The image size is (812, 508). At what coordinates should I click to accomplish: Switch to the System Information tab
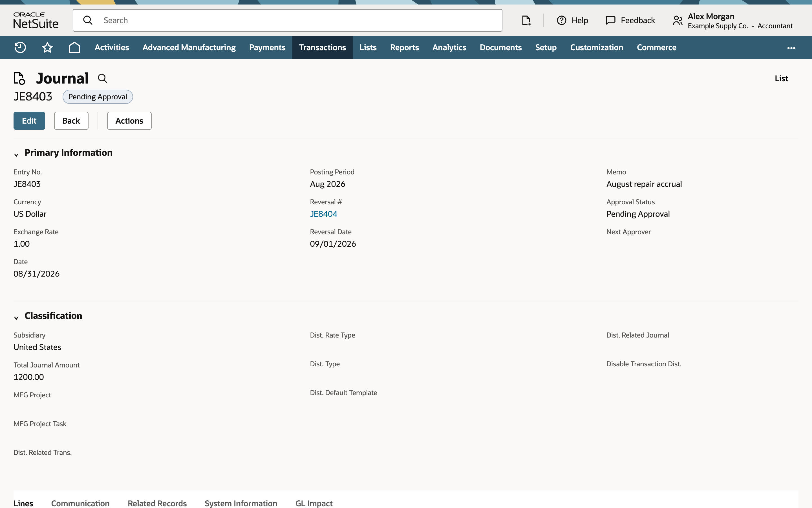pos(241,503)
